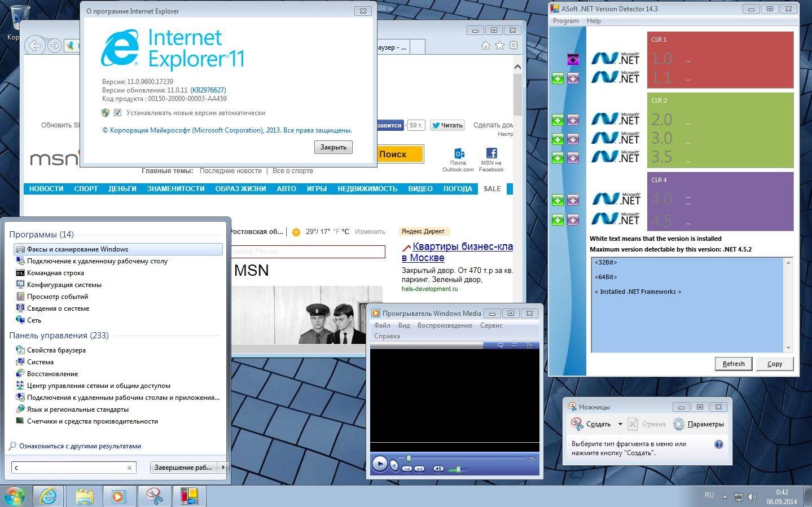Click the green download arrow for .NET 3.0
812x507 pixels.
click(x=558, y=139)
